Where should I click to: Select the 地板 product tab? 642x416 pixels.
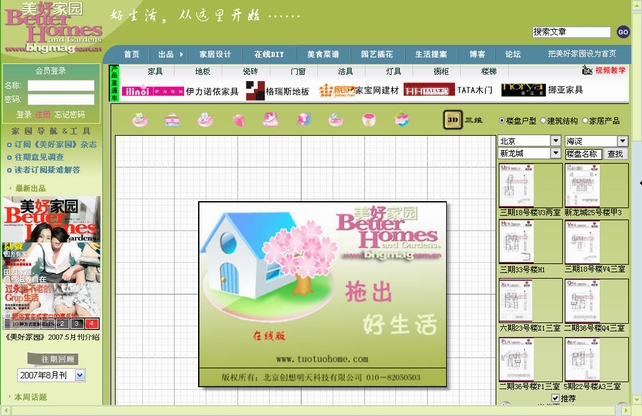click(202, 71)
